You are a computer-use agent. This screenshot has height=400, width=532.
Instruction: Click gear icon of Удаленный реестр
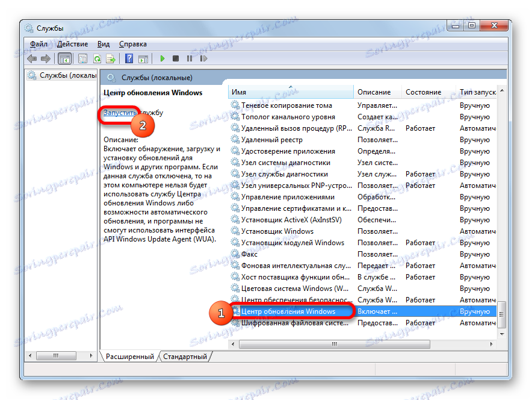[235, 139]
